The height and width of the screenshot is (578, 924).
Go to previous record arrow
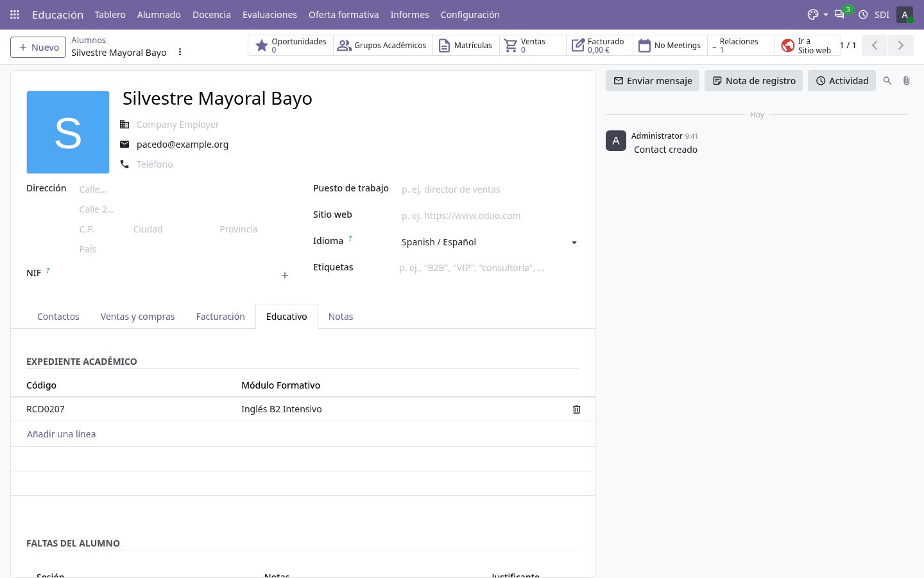pyautogui.click(x=875, y=45)
